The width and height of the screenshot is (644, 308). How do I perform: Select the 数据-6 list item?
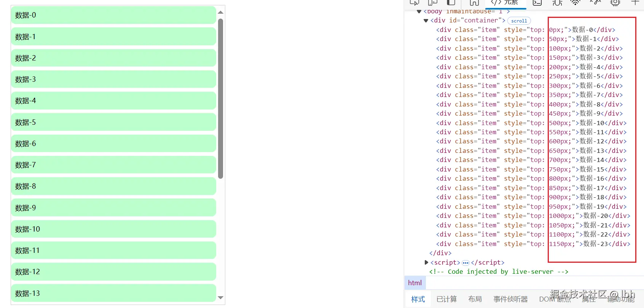[113, 143]
